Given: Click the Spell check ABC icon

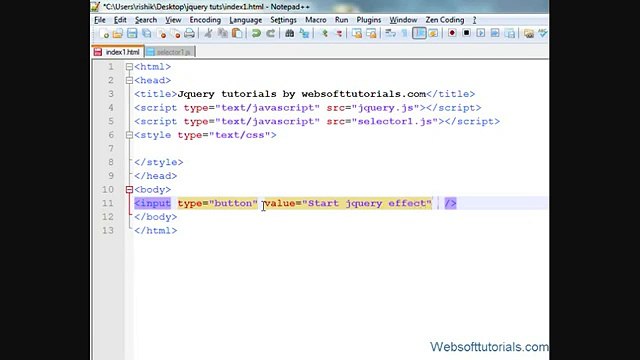Looking at the screenshot, I should 543,33.
